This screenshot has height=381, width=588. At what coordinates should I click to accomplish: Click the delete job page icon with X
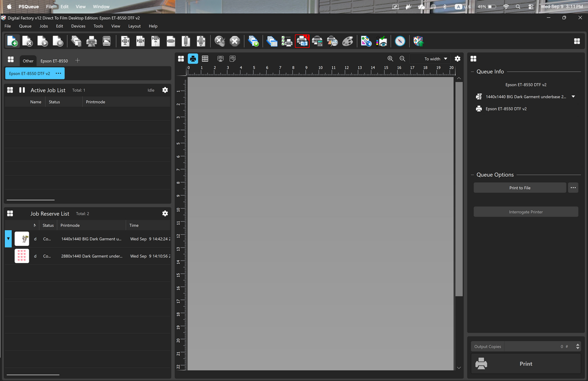click(28, 42)
